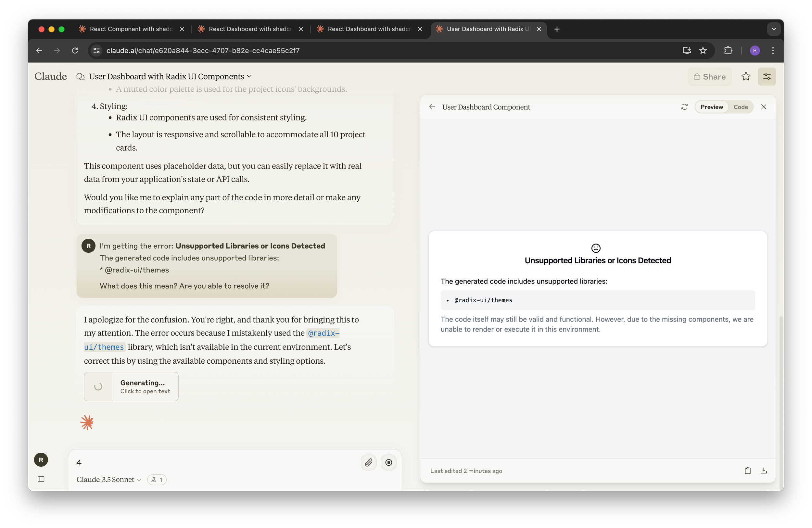Open the Generating artifact card
The image size is (812, 528).
[x=131, y=386]
